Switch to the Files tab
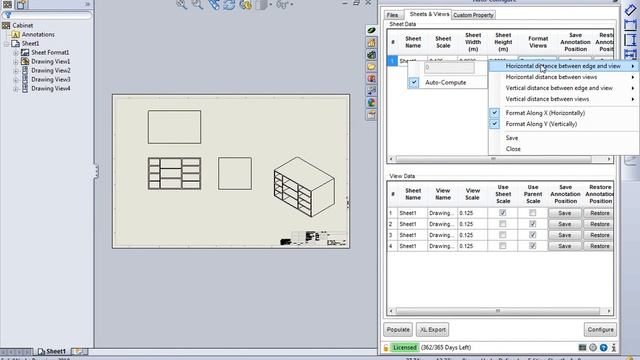The image size is (640, 360). tap(392, 15)
